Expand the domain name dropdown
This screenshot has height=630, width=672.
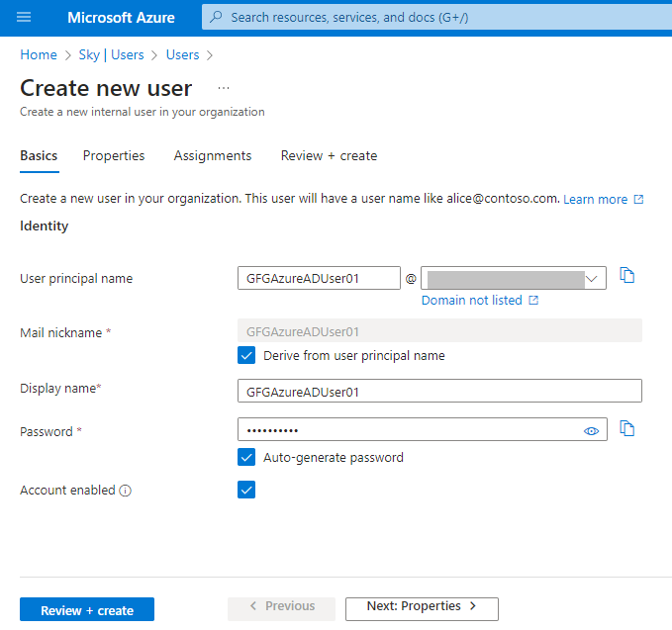593,279
